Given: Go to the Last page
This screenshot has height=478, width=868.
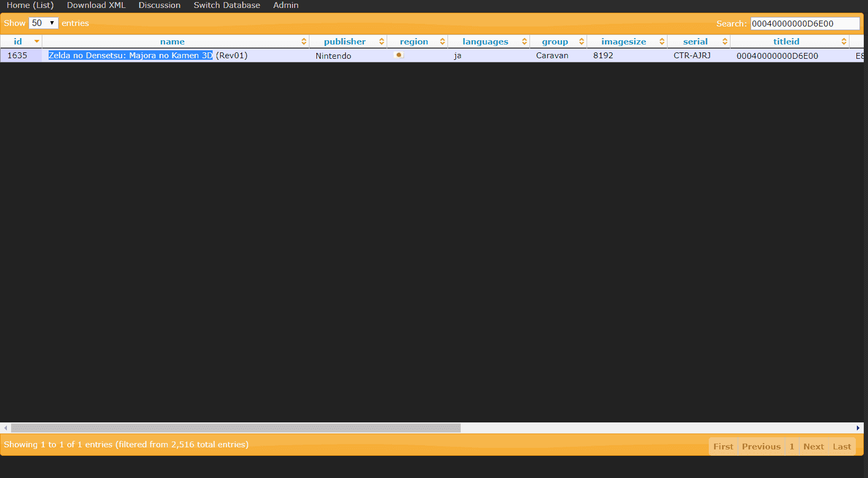Looking at the screenshot, I should click(x=842, y=446).
